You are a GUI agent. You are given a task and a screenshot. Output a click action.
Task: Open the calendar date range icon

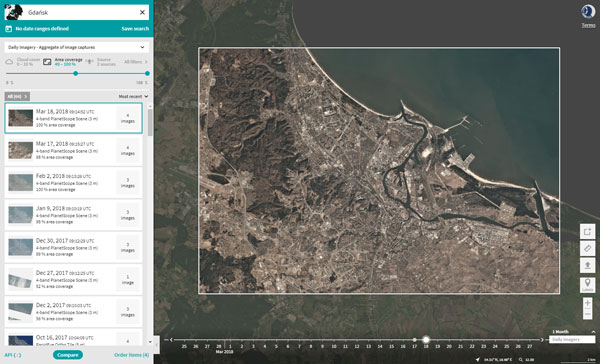(x=8, y=29)
